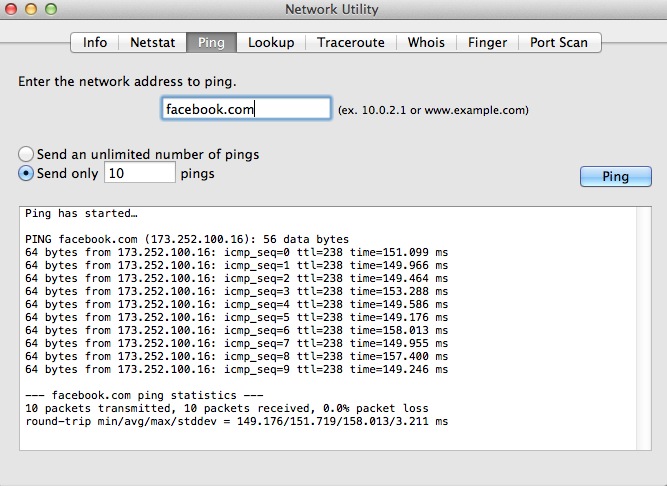Select the Ping tab

point(211,42)
